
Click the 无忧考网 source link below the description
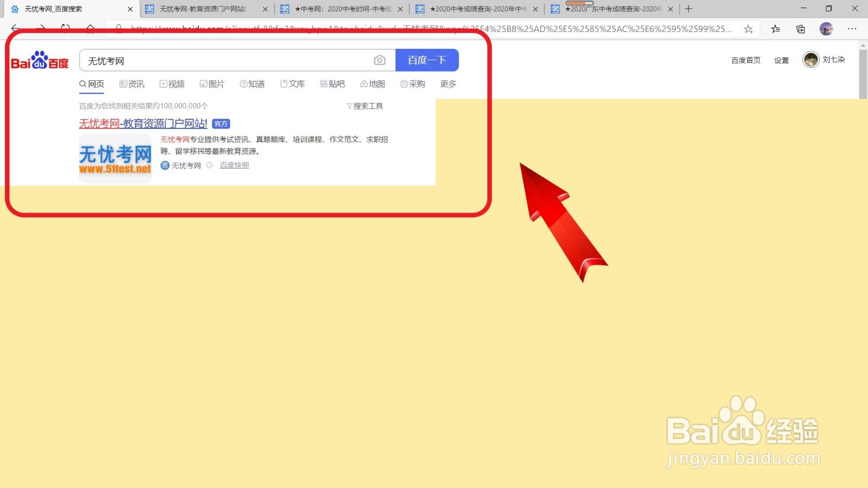click(186, 165)
